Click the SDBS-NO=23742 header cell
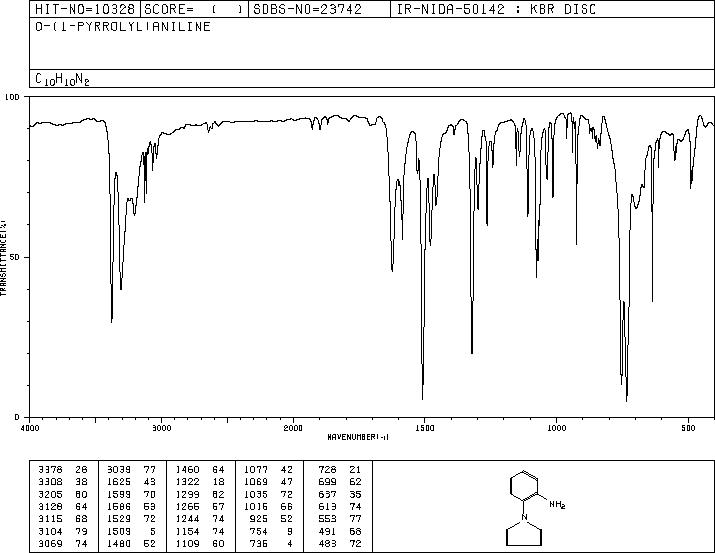The width and height of the screenshot is (715, 553). click(319, 9)
